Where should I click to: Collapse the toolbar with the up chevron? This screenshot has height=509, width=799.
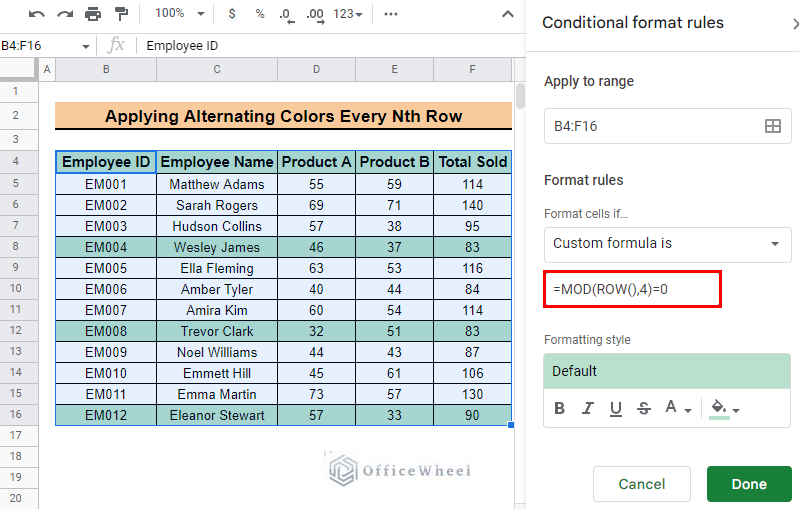(508, 14)
